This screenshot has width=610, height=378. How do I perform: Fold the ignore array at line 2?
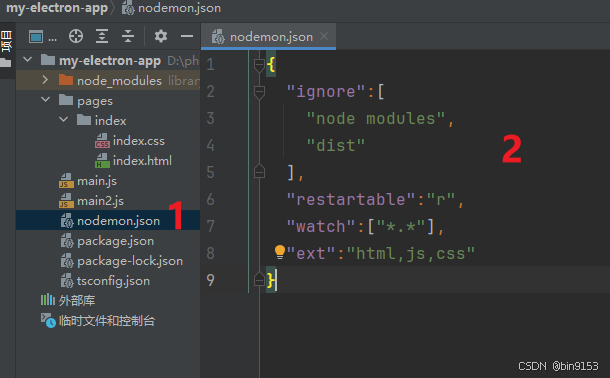[259, 92]
